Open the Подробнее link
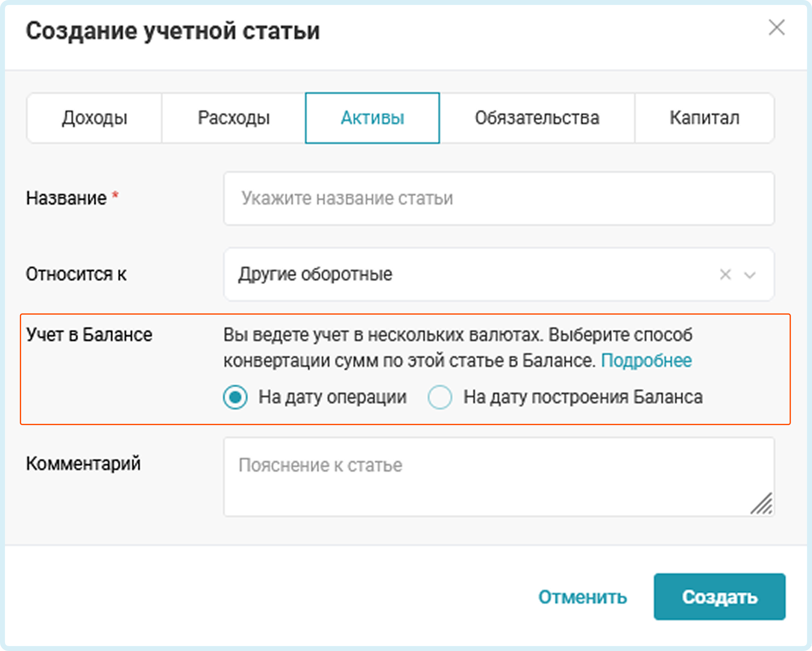Viewport: 812px width, 651px height. click(x=646, y=361)
